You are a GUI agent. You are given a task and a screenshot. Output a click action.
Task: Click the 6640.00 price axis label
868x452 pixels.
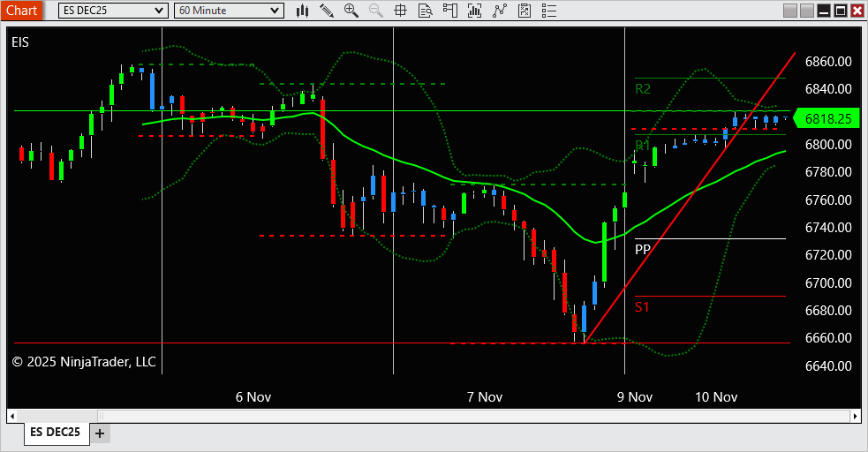point(828,365)
